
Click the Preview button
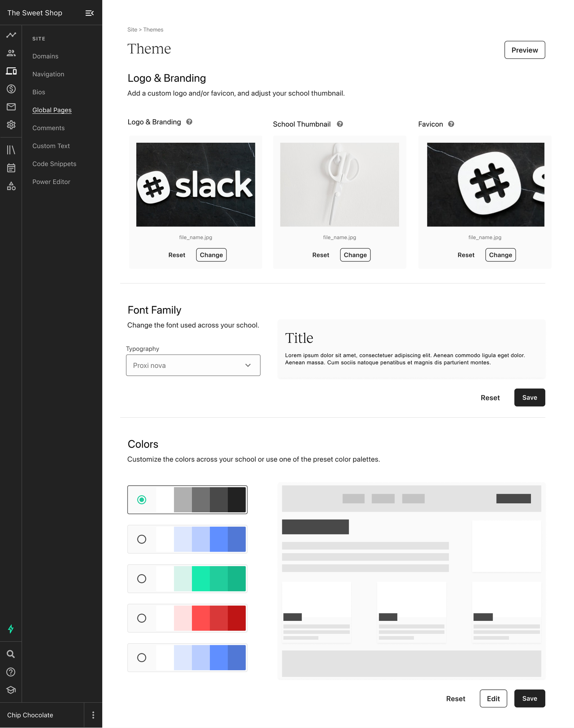(x=525, y=50)
